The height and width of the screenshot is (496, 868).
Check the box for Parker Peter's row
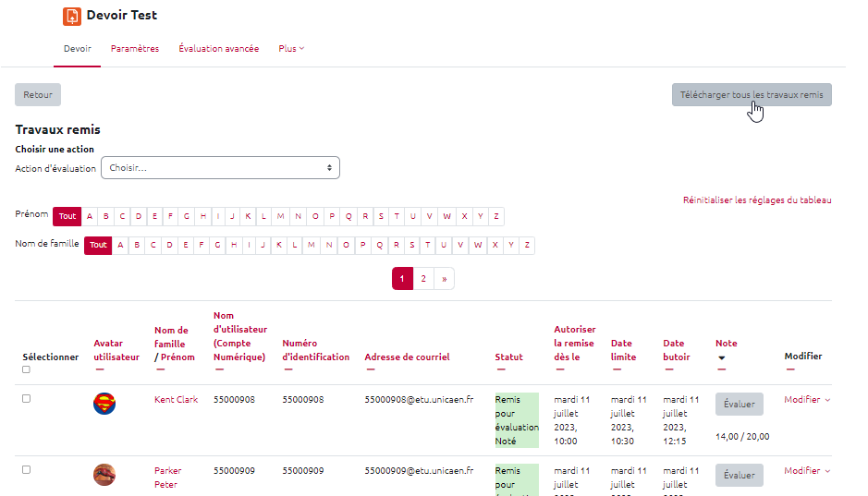click(26, 470)
